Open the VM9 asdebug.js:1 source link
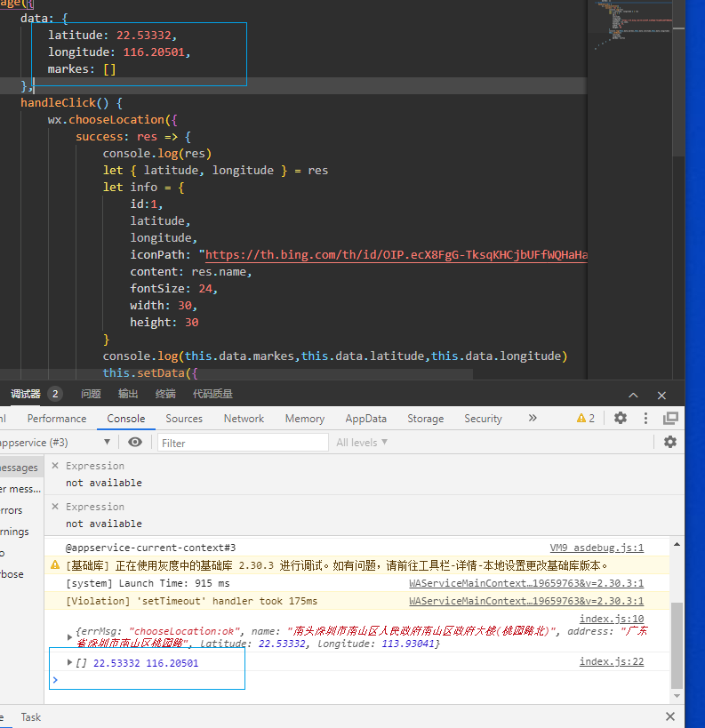Screen dimensions: 705x728 (x=597, y=548)
